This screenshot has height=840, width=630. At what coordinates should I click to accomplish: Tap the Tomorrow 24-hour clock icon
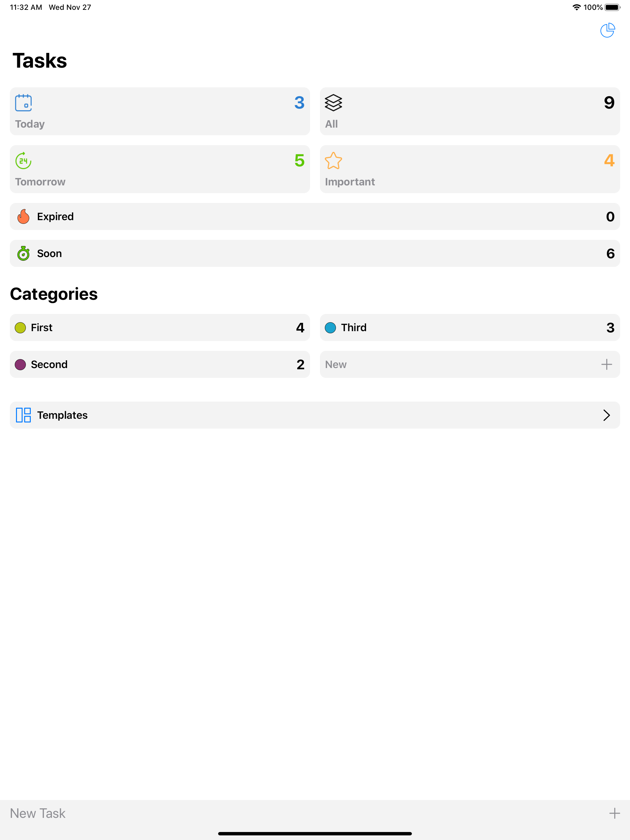tap(23, 160)
